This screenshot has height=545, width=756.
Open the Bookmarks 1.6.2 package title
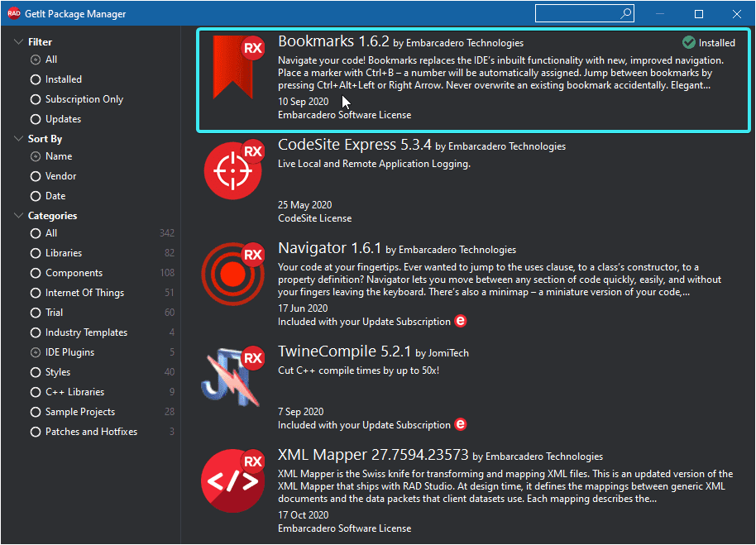tap(333, 41)
